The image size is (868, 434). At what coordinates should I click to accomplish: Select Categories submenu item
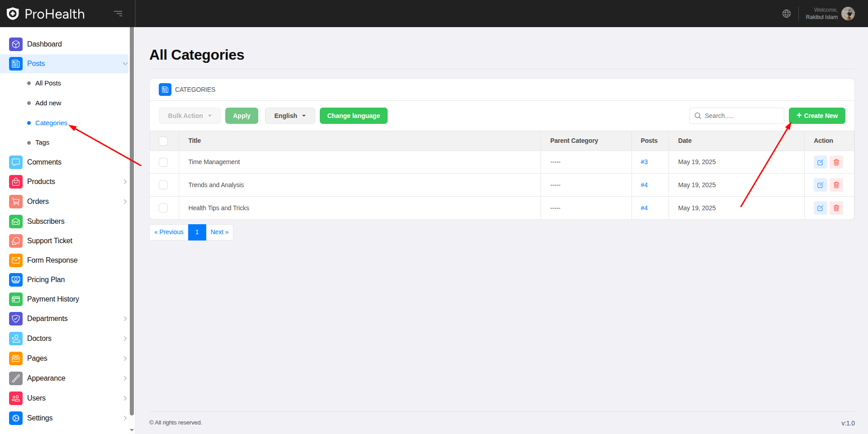(x=51, y=123)
